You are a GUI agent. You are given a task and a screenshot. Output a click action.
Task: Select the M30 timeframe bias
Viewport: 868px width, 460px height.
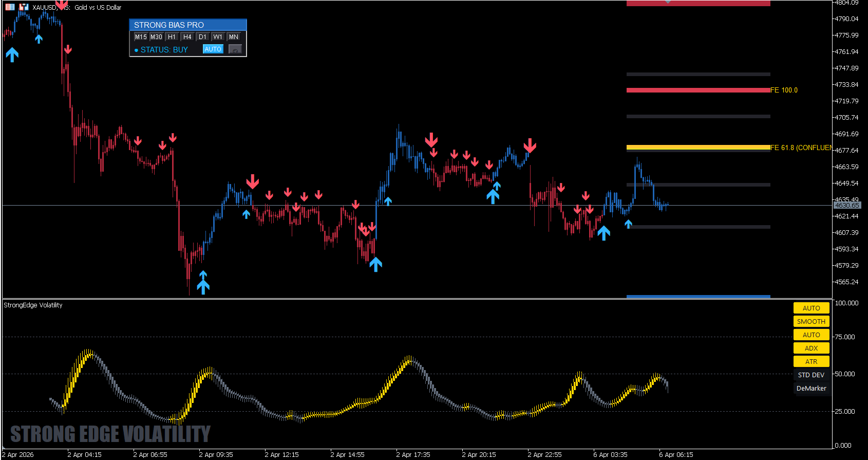[x=156, y=37]
